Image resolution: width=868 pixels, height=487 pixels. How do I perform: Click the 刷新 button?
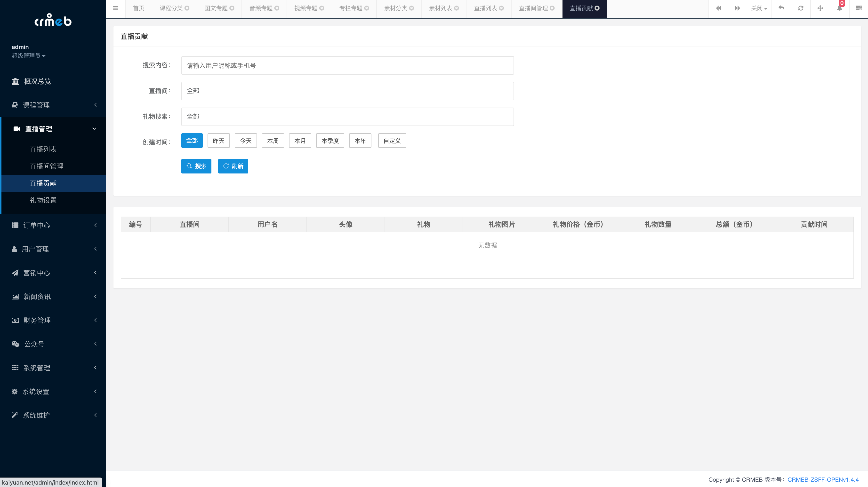point(233,166)
